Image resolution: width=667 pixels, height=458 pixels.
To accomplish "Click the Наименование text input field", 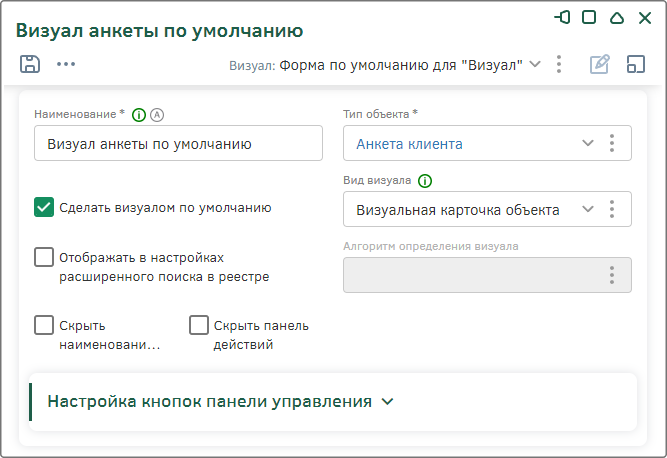I will [178, 143].
